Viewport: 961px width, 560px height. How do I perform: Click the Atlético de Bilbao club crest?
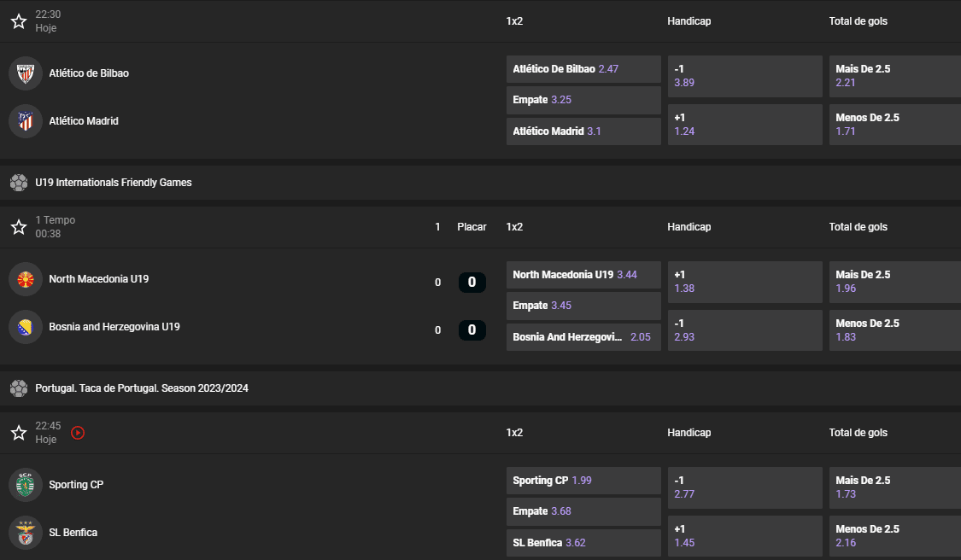pyautogui.click(x=26, y=73)
